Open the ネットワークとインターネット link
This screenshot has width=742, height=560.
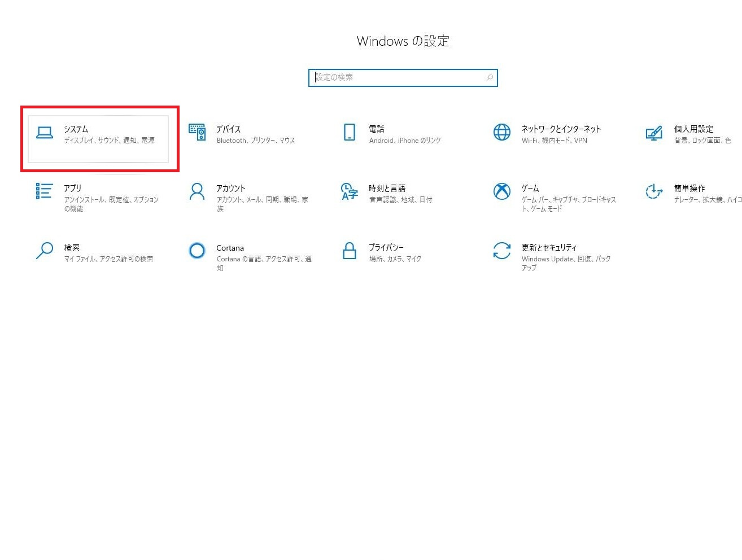(561, 129)
